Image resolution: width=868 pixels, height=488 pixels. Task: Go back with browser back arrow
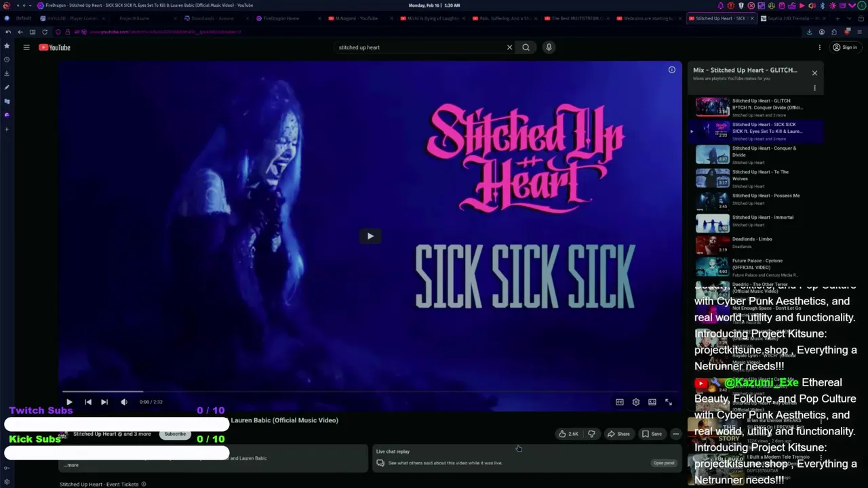pos(20,32)
